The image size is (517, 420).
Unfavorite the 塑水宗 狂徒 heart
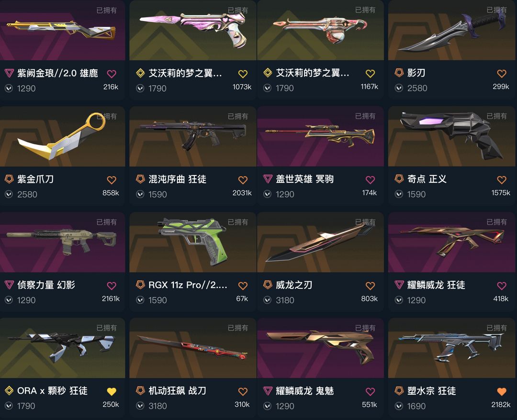click(502, 391)
